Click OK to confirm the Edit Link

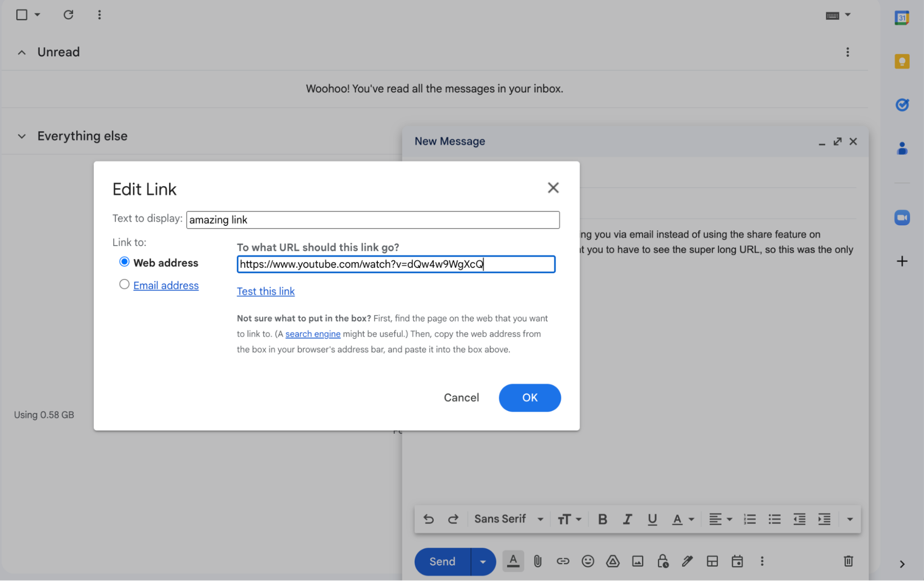click(530, 398)
